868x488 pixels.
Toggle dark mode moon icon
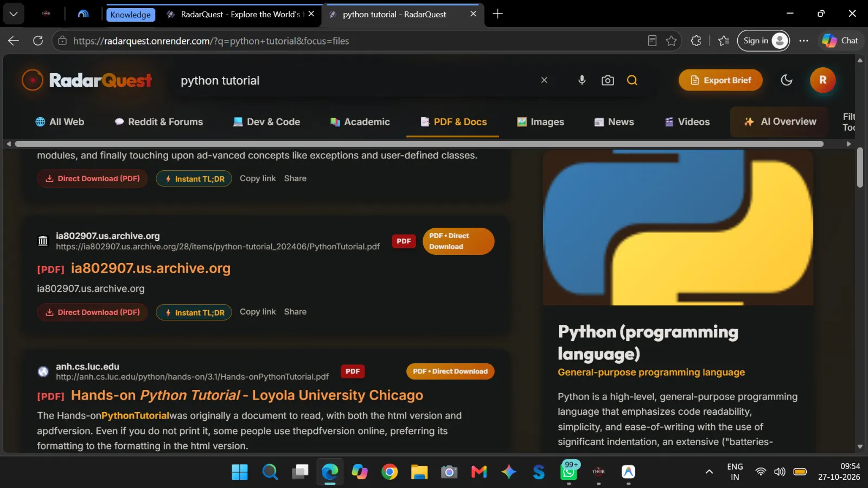coord(786,80)
